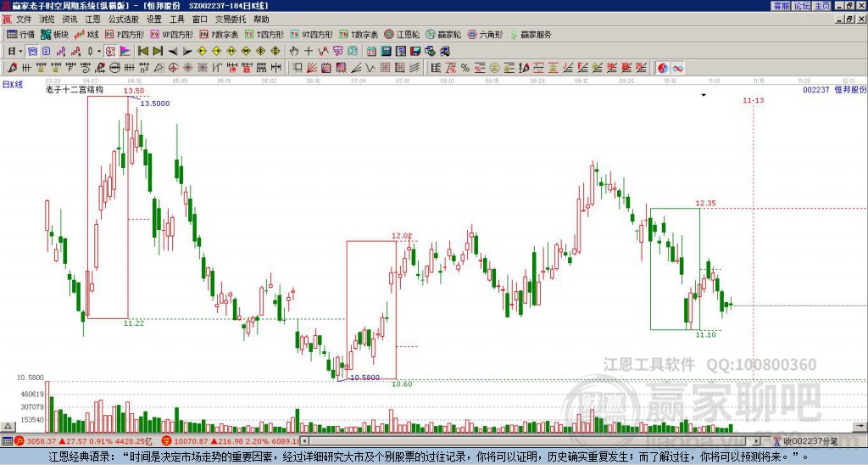Open the 六角形 hexagon tool

486,34
